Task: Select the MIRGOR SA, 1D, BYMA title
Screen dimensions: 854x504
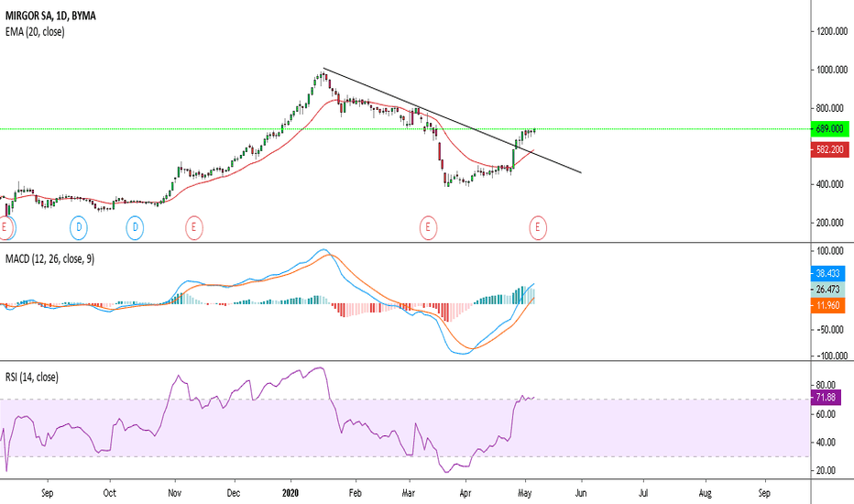Action: tap(50, 16)
